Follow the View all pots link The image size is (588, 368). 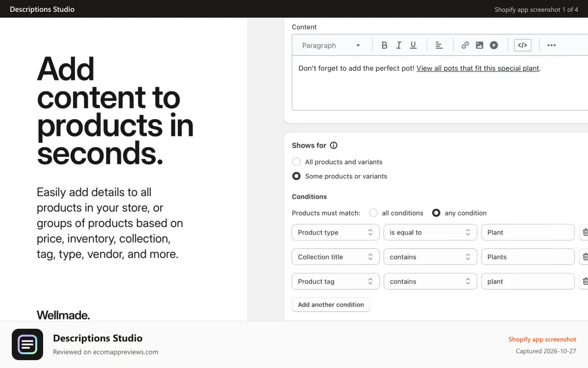478,68
